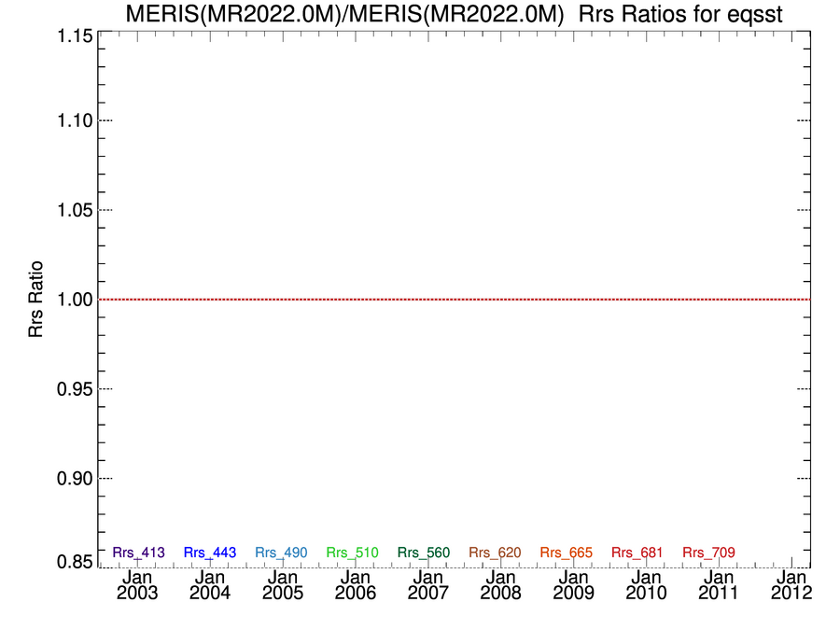The width and height of the screenshot is (840, 630).
Task: Click the Rrs_620 legend label
Action: pos(495,553)
